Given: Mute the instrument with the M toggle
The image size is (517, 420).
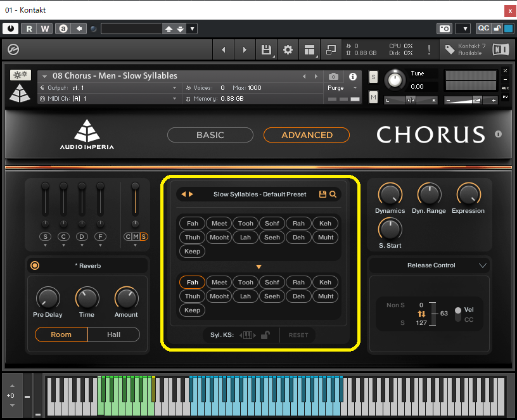Looking at the screenshot, I should (x=373, y=96).
